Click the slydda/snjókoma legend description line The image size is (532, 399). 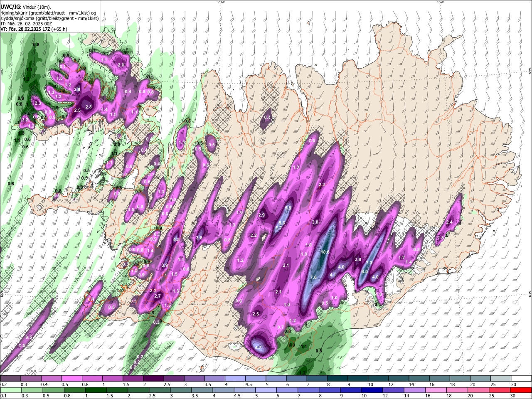(x=49, y=18)
